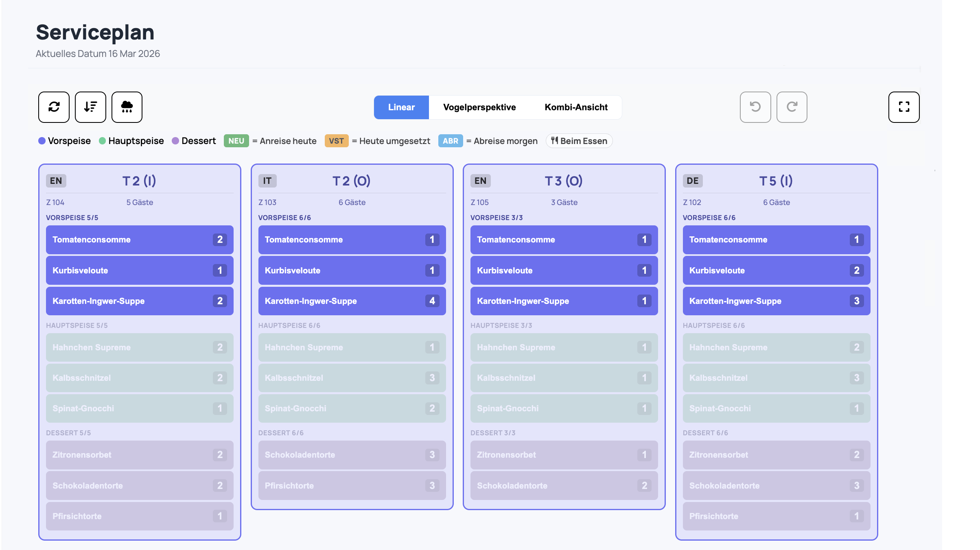Select the rain cloud weather icon
This screenshot has height=550, width=980.
127,107
